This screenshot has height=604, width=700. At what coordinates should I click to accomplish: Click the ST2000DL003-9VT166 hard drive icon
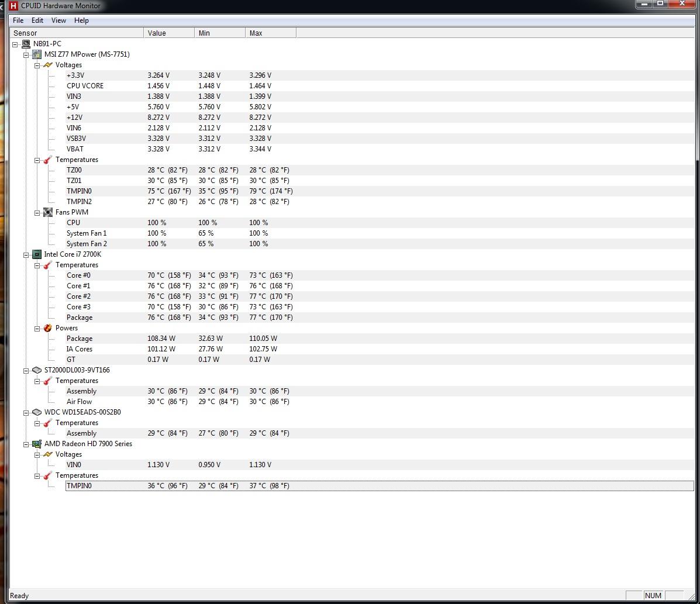click(x=37, y=370)
